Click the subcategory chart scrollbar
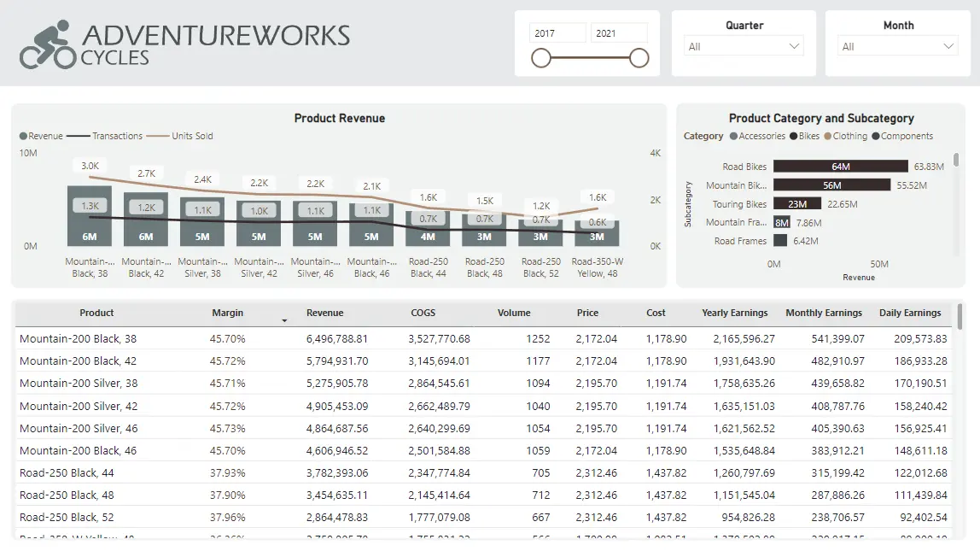Viewport: 980px width, 551px height. pos(956,160)
